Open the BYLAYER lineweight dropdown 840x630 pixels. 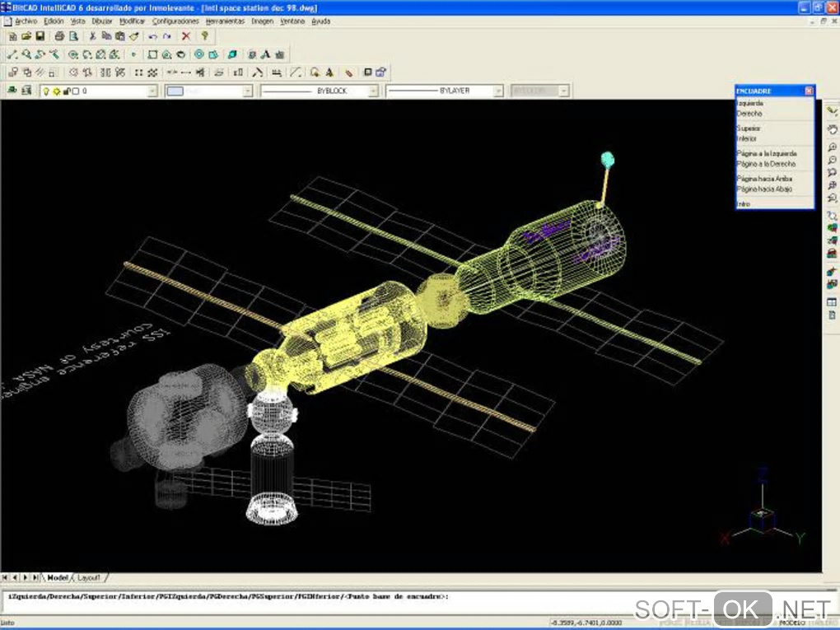pyautogui.click(x=498, y=91)
